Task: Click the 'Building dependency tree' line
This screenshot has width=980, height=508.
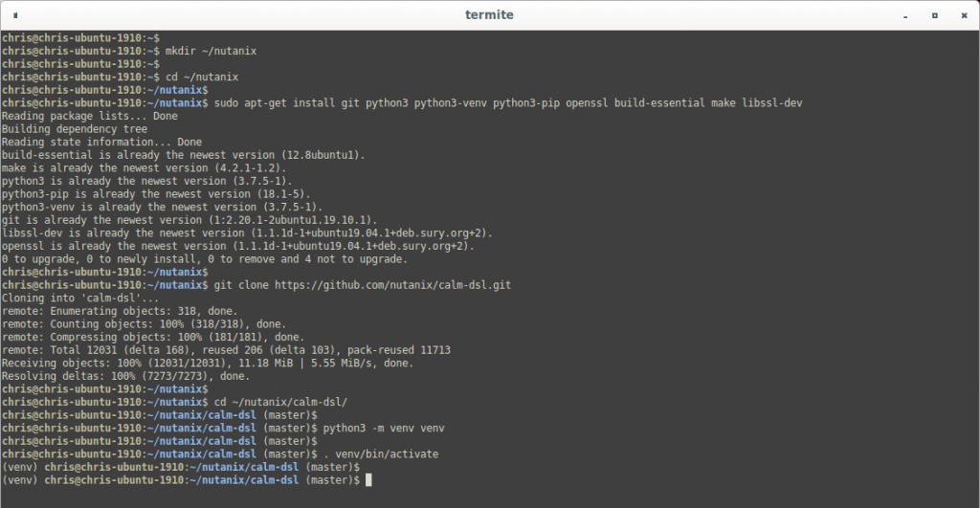Action: pyautogui.click(x=75, y=129)
